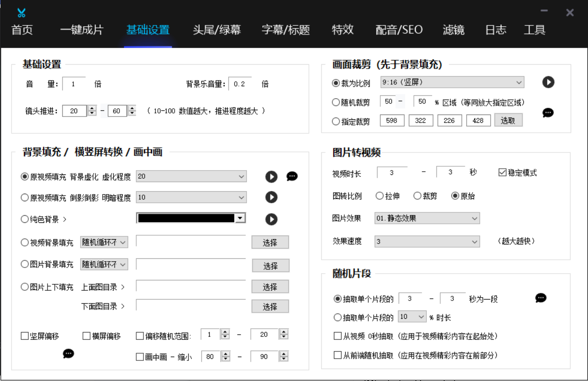Screen dimensions: 588x381
Task: Open help bubble next to 背景虚化 preview
Action: coord(292,176)
